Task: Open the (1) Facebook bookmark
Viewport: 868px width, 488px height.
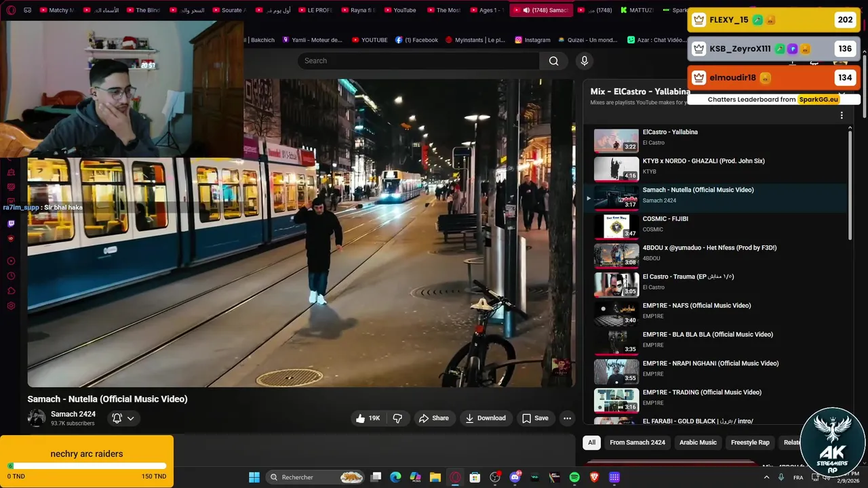Action: 416,40
